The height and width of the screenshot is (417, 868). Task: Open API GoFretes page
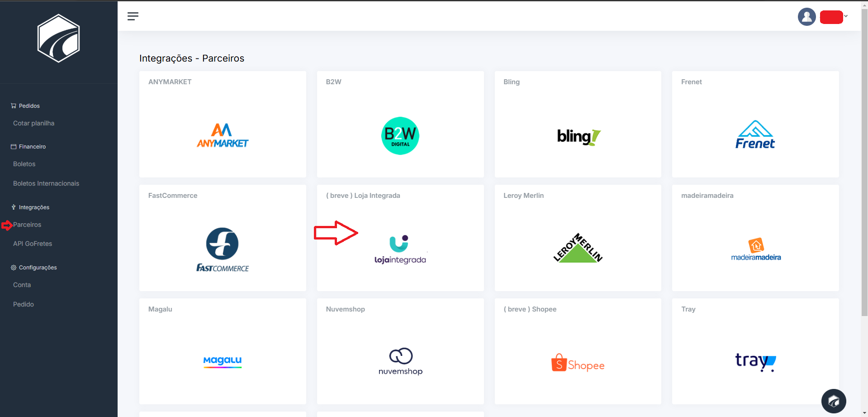(33, 244)
